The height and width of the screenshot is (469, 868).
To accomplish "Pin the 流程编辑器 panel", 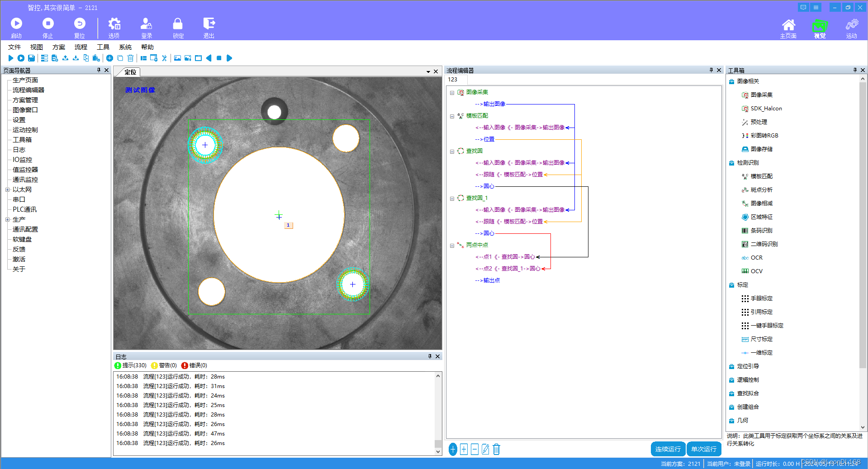I will (711, 70).
